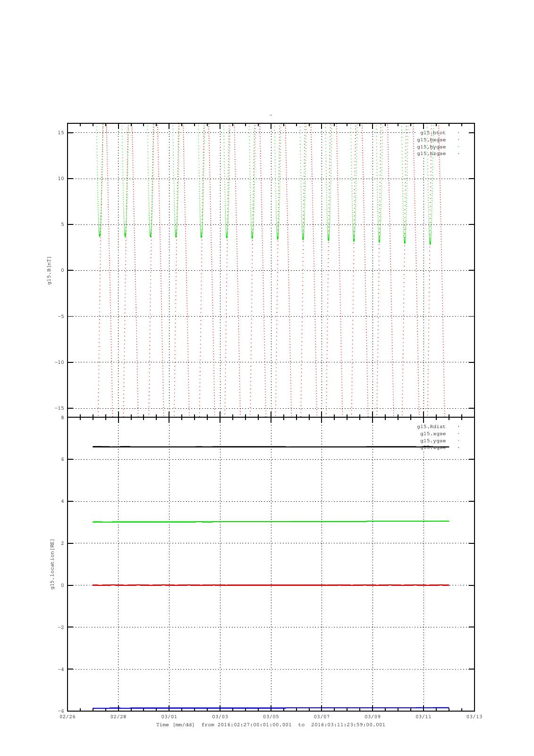534x756 pixels.
Task: Select the g15.location[RE] axis title
Action: coord(53,564)
